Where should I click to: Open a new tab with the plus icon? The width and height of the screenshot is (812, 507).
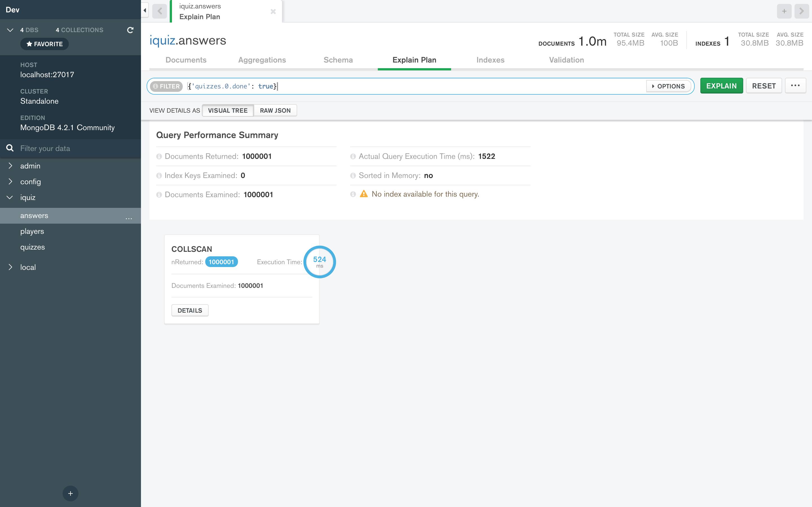(x=784, y=11)
